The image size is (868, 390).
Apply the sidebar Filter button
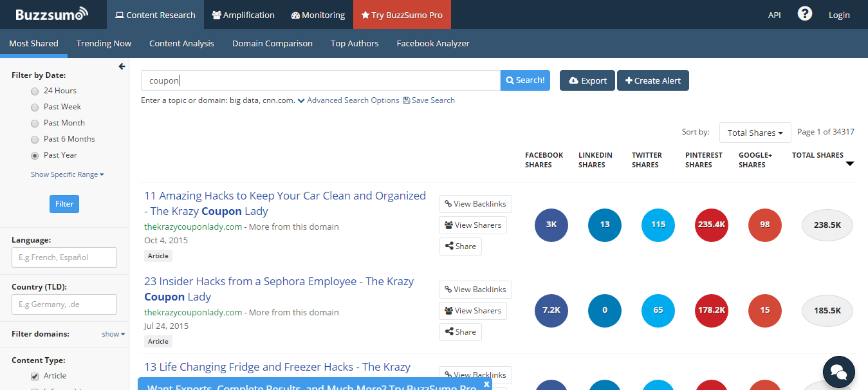click(x=64, y=204)
